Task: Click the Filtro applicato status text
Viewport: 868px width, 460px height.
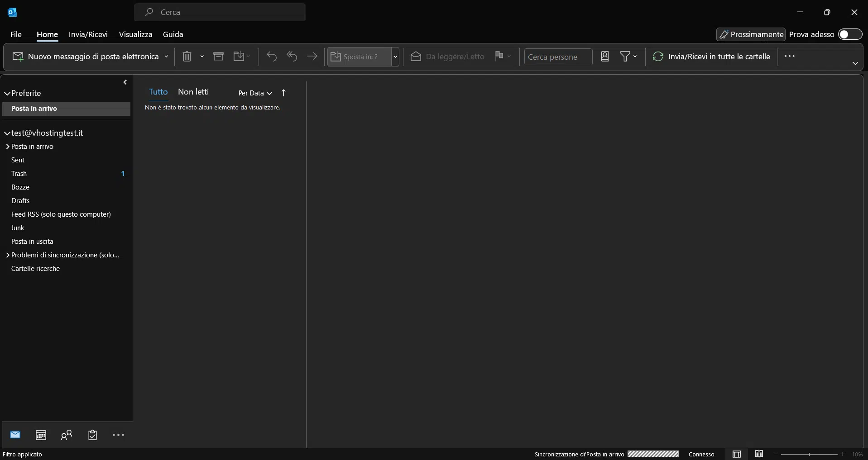Action: (22, 454)
